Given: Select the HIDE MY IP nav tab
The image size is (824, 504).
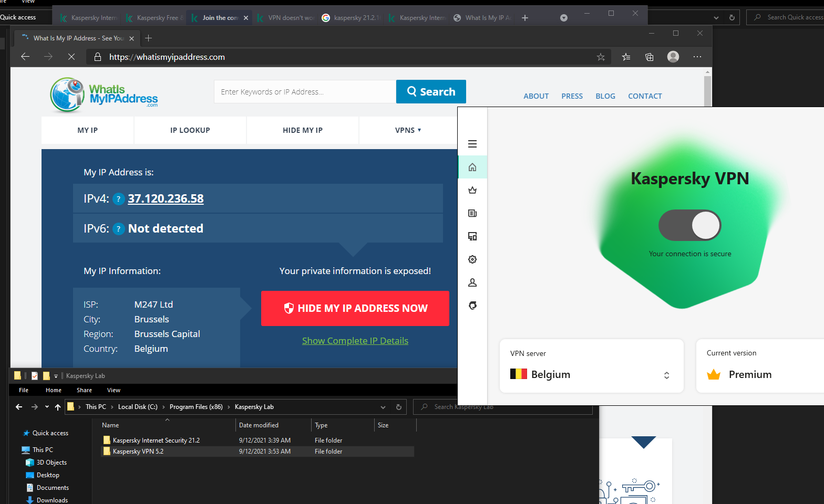Looking at the screenshot, I should [303, 130].
